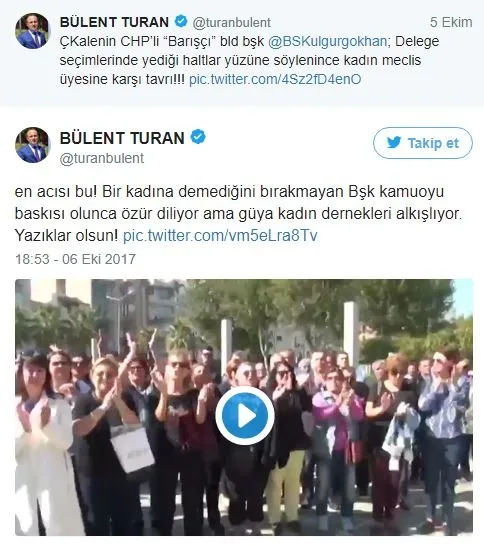484x545 pixels.
Task: Click the 5 Ekim date stamp
Action: pos(451,22)
